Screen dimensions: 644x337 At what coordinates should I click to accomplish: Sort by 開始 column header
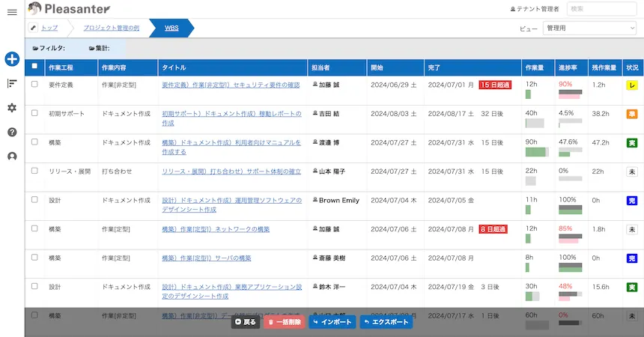[395, 67]
